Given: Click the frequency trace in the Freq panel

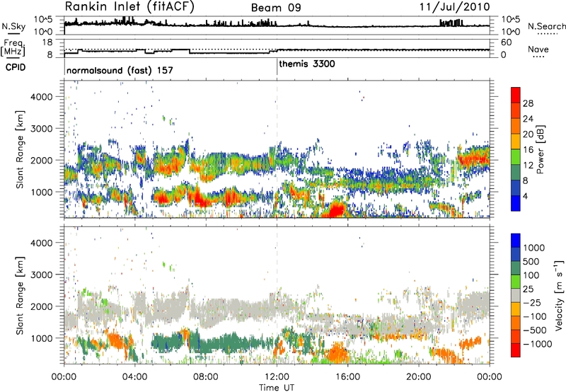Looking at the screenshot, I should point(277,51).
